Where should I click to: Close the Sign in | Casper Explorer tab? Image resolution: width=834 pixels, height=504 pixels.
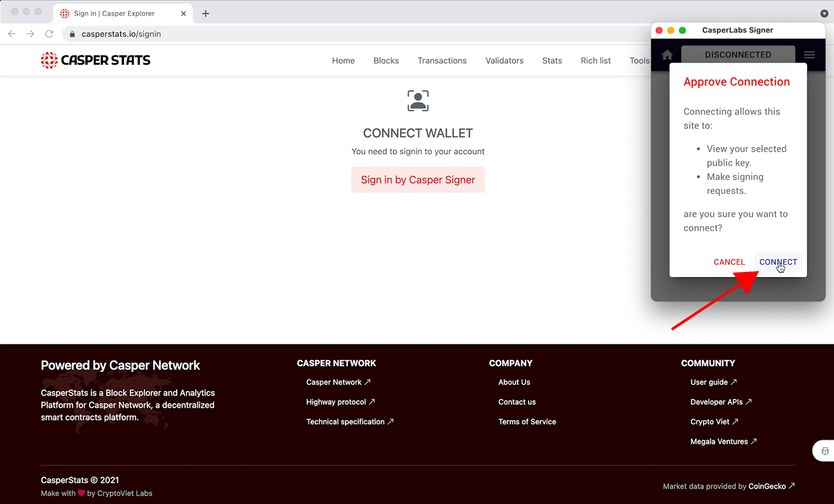183,13
